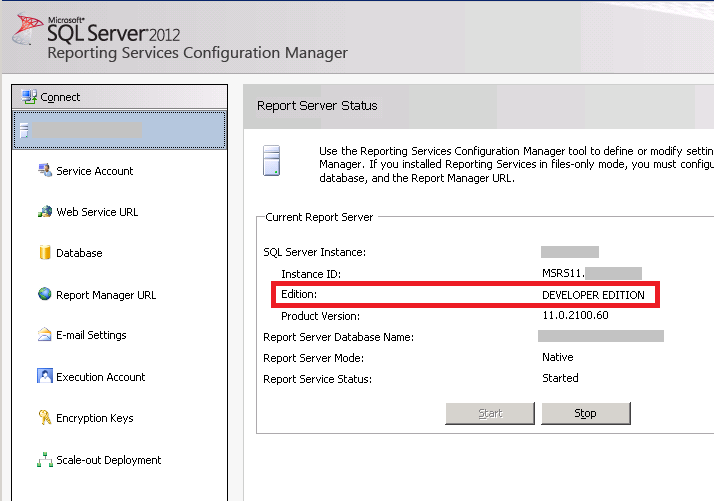Click the Report Server Mode label

coord(313,358)
